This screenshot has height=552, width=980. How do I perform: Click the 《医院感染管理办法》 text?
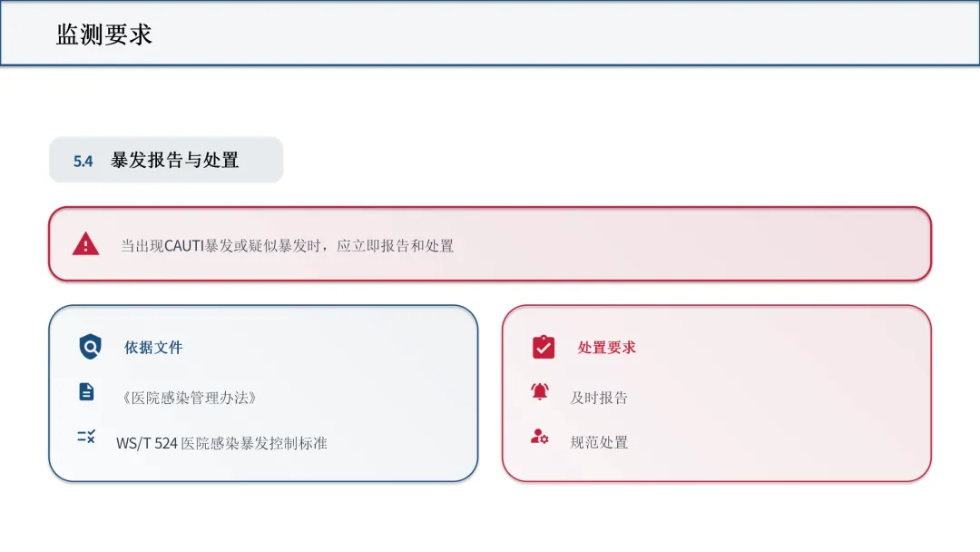click(189, 398)
